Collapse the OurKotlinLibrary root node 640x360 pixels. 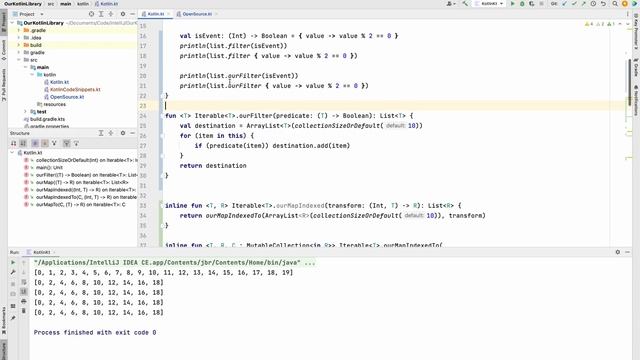click(x=12, y=23)
